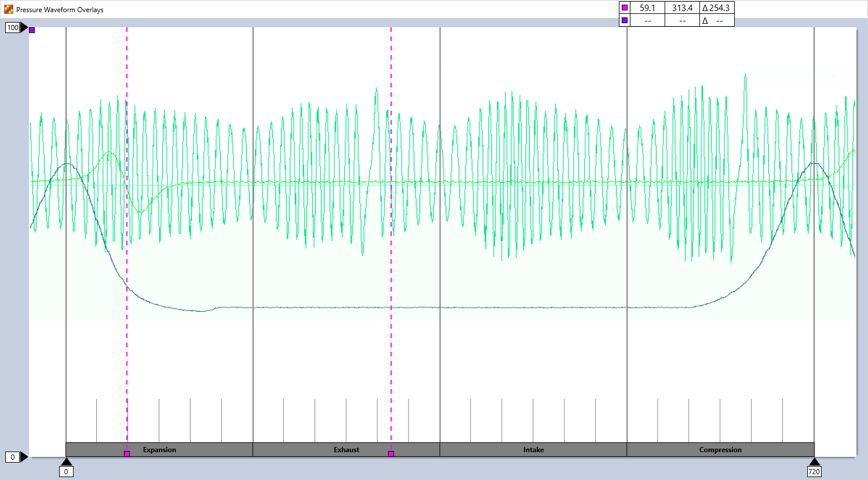Select the purple cursor color swatch in readout table
The height and width of the screenshot is (480, 868).
click(x=625, y=19)
